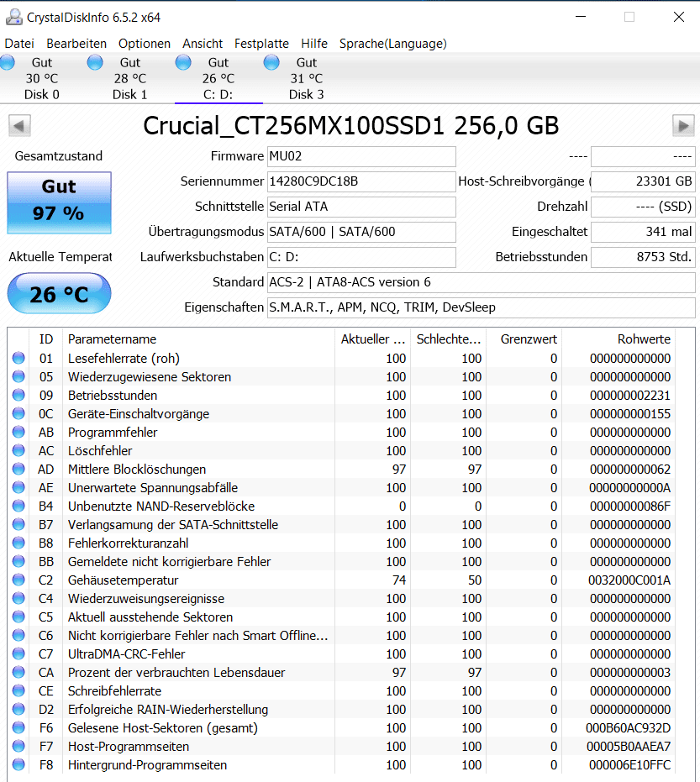Click status orb for Gehäusetemperatur row
This screenshot has height=782, width=700.
tap(18, 580)
